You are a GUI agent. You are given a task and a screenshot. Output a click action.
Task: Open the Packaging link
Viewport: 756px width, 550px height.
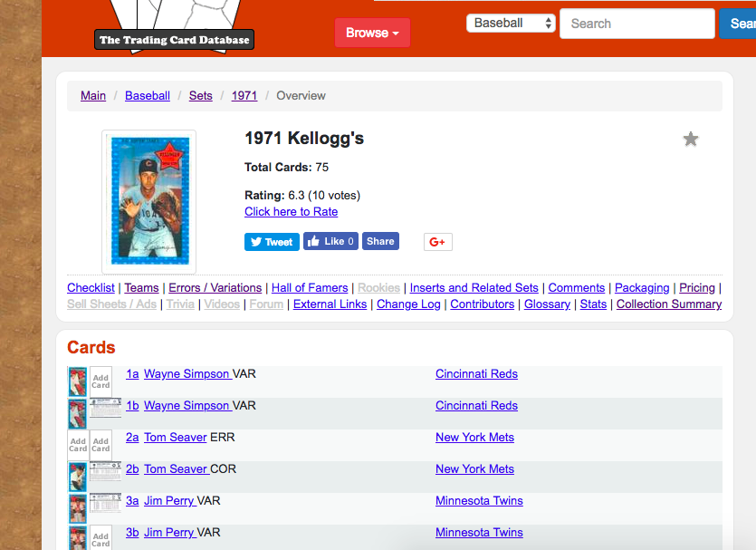tap(642, 287)
